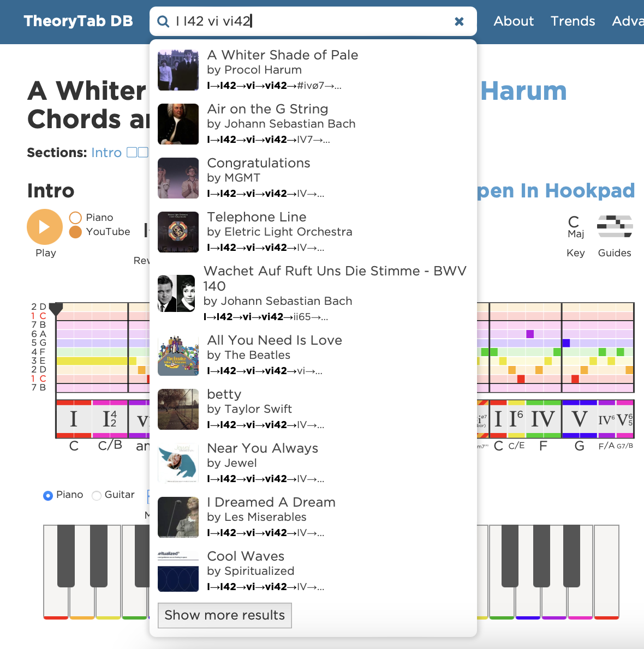Click the Wachet Auf black-and-white thumbnail
Screen dimensions: 644x649
click(176, 293)
